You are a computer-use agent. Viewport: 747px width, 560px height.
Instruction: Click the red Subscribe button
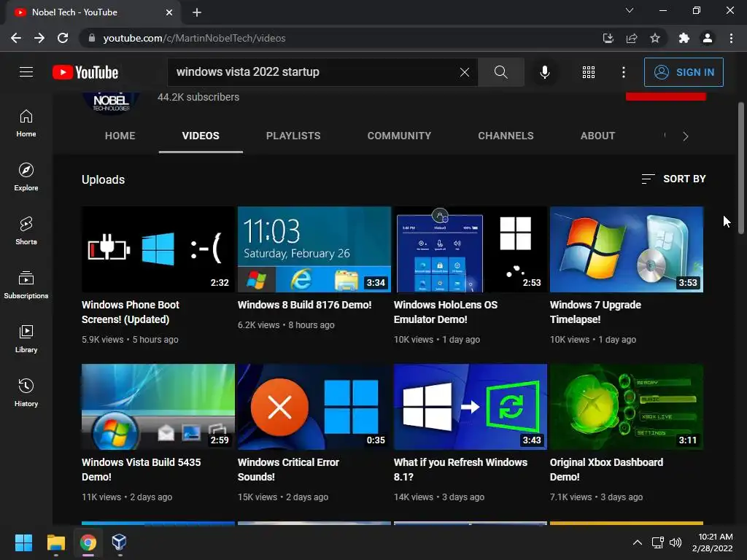point(665,96)
